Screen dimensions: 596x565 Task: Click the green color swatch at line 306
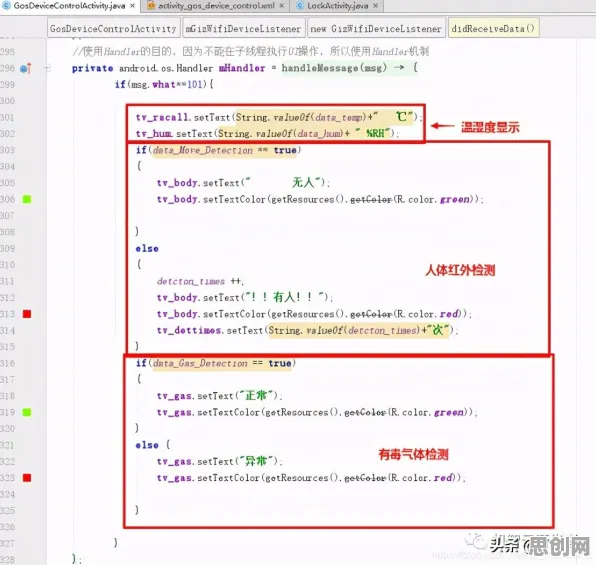click(27, 199)
